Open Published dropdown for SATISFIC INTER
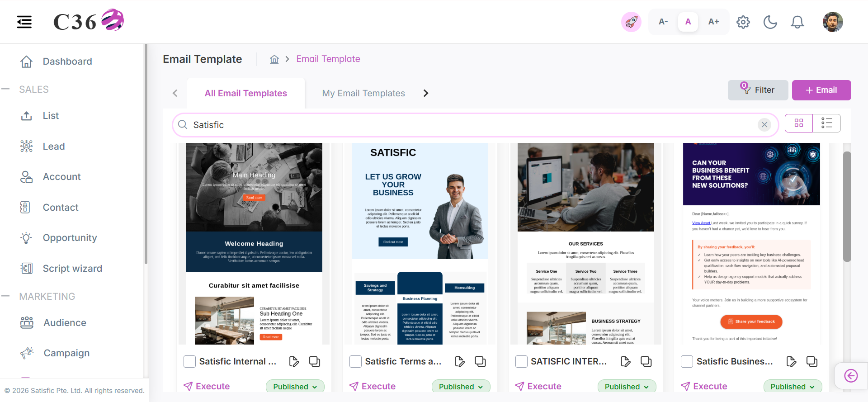Image resolution: width=868 pixels, height=402 pixels. coord(627,386)
